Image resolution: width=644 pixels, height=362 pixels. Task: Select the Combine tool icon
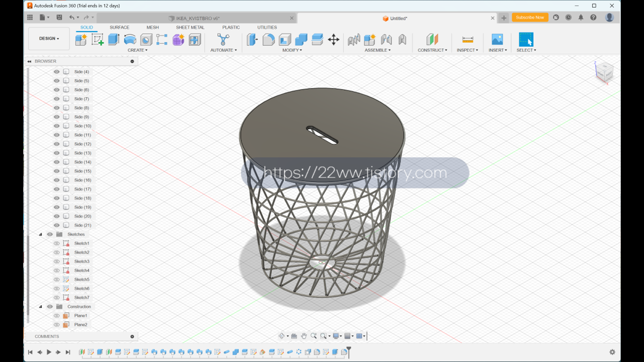click(301, 40)
